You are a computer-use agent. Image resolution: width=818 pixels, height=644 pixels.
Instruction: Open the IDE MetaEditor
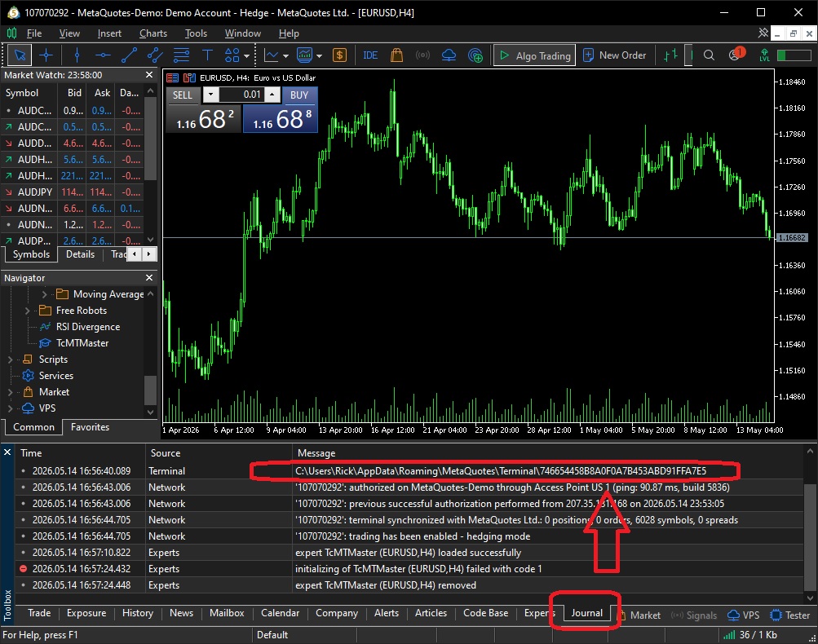coord(370,55)
